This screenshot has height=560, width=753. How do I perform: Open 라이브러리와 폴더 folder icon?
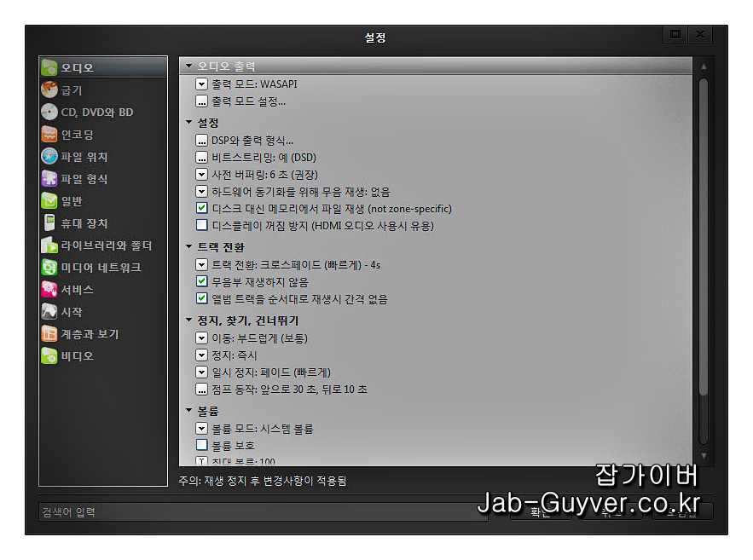click(x=49, y=245)
